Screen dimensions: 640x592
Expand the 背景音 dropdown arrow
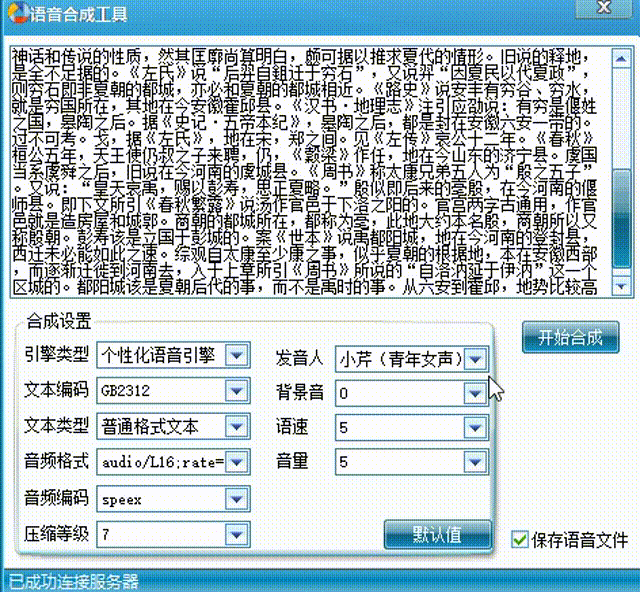click(475, 393)
